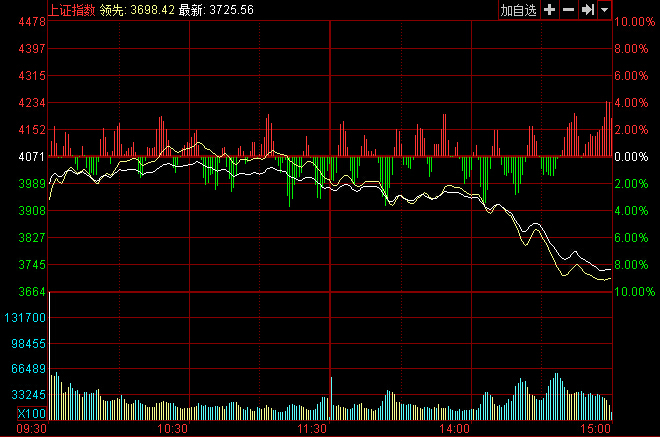
Task: Select the 09:30 time axis marker
Action: (33, 428)
